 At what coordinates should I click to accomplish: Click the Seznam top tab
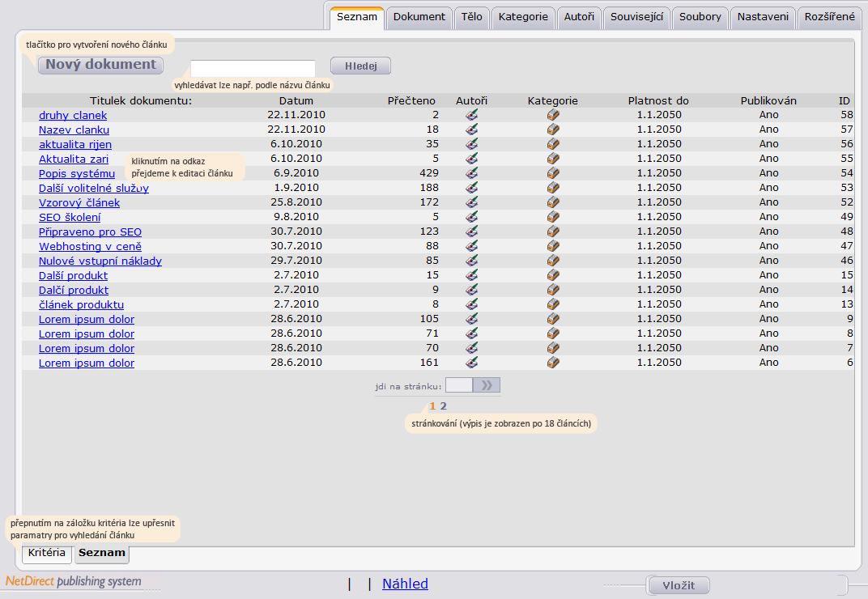pyautogui.click(x=356, y=17)
